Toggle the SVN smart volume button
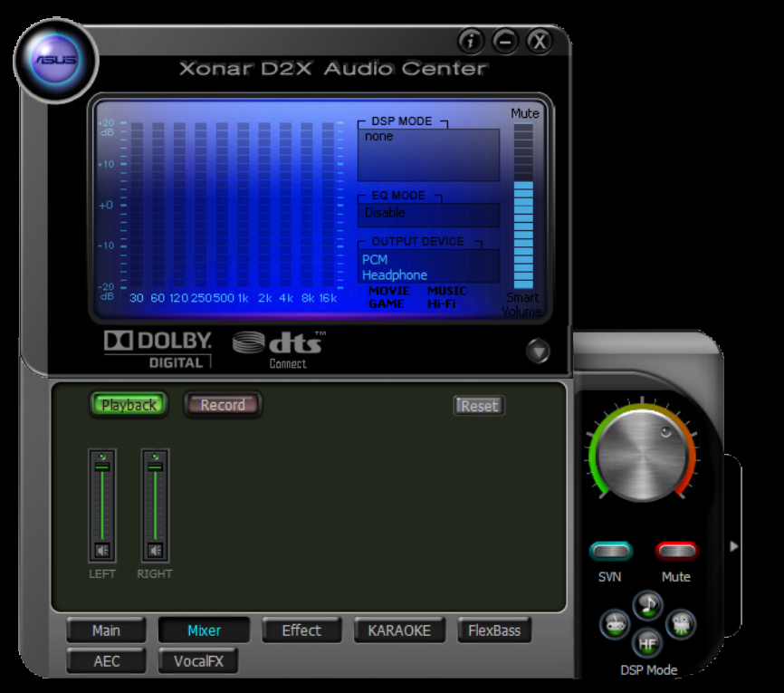 (610, 551)
